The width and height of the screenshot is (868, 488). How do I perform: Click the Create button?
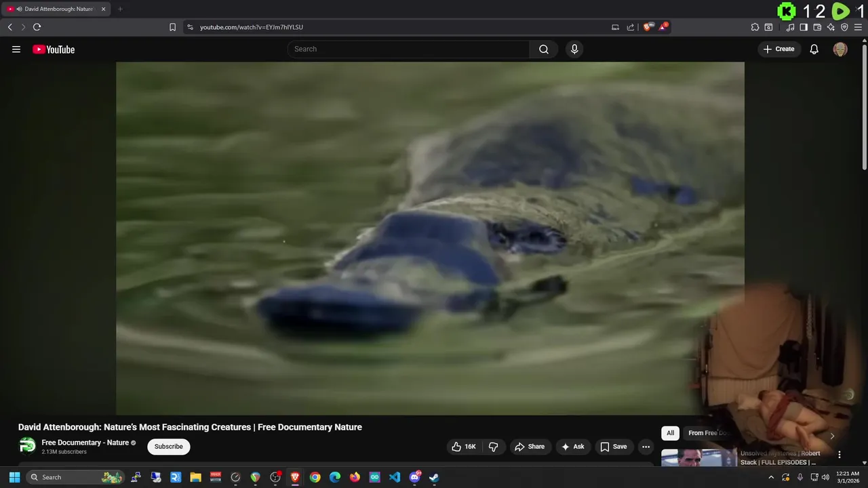(779, 49)
